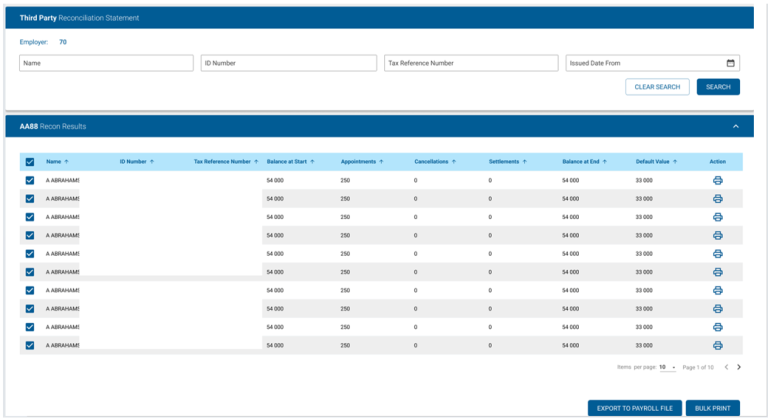
Task: Uncheck the last row checkbox
Action: click(30, 345)
